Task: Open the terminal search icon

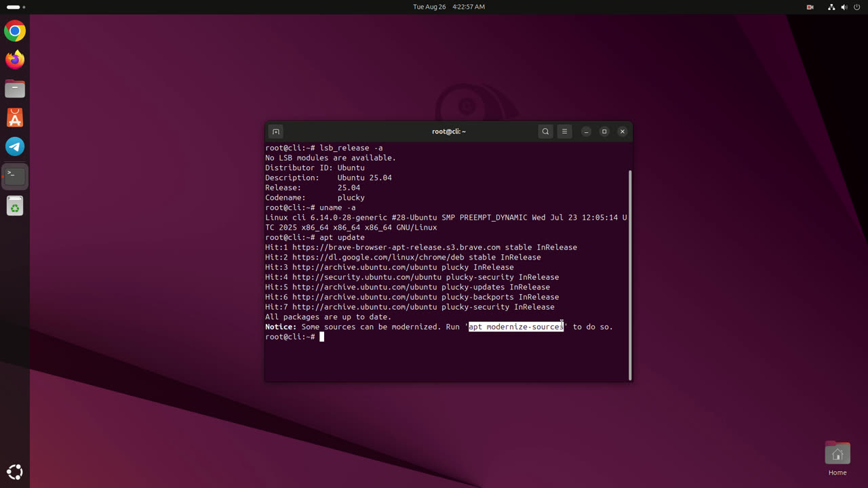Action: click(545, 131)
